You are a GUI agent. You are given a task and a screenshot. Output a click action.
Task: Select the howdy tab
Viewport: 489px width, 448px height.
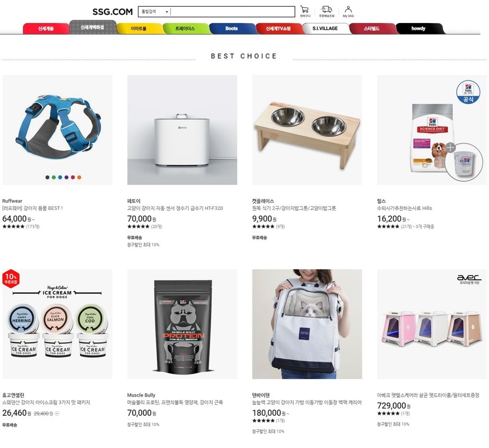(418, 28)
